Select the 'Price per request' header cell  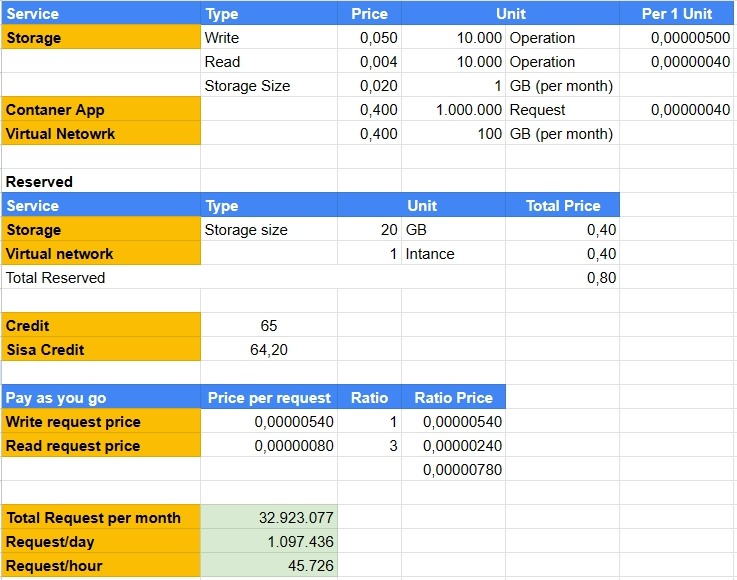click(x=269, y=397)
